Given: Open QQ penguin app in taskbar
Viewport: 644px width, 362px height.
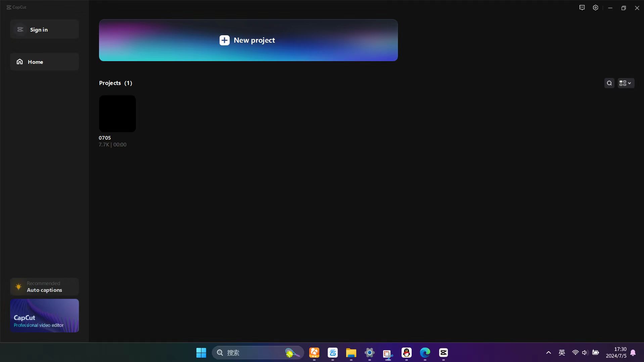Looking at the screenshot, I should click(406, 353).
